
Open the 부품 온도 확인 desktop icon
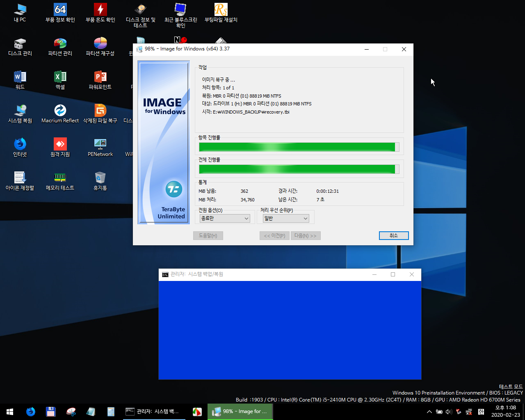tap(100, 13)
